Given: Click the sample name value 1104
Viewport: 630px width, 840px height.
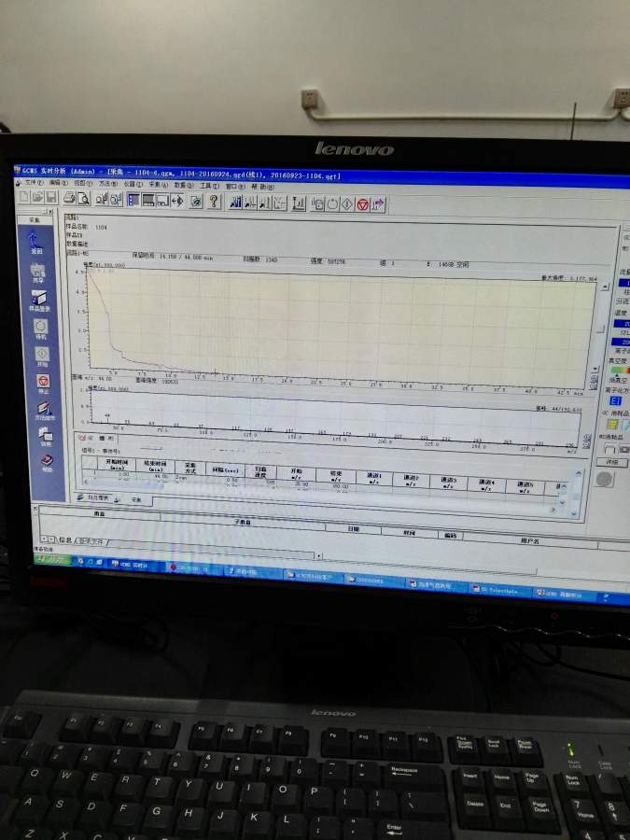Looking at the screenshot, I should point(101,227).
